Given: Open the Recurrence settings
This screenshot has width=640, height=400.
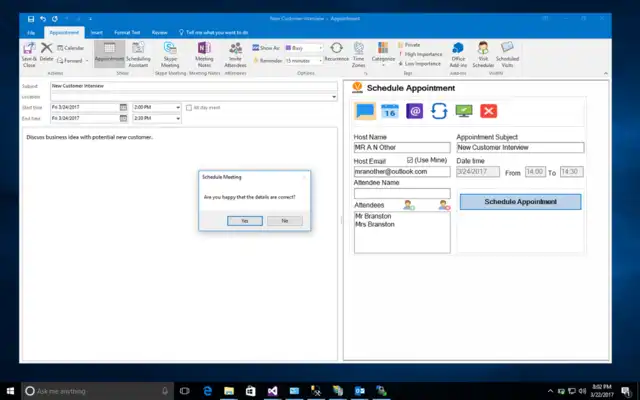Looking at the screenshot, I should (336, 52).
